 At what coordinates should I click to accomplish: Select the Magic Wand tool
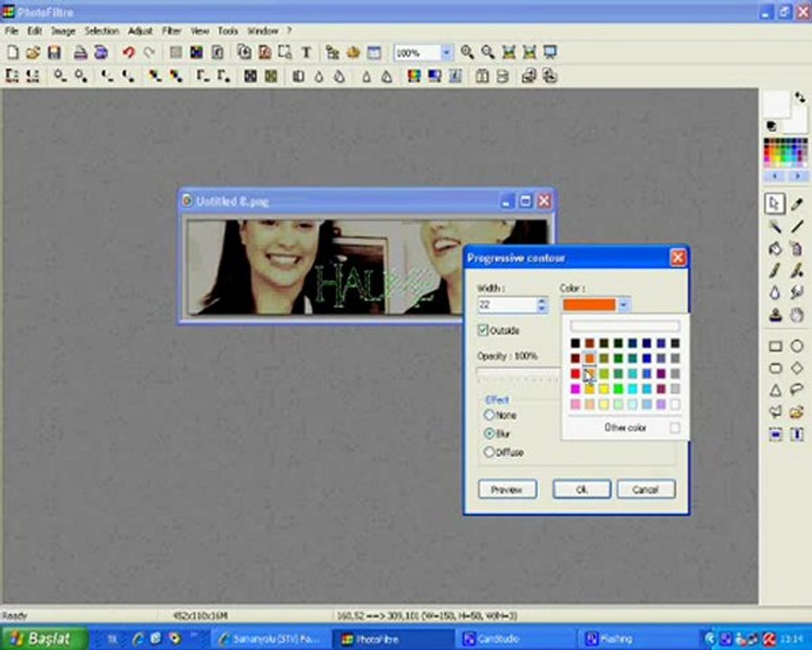775,227
